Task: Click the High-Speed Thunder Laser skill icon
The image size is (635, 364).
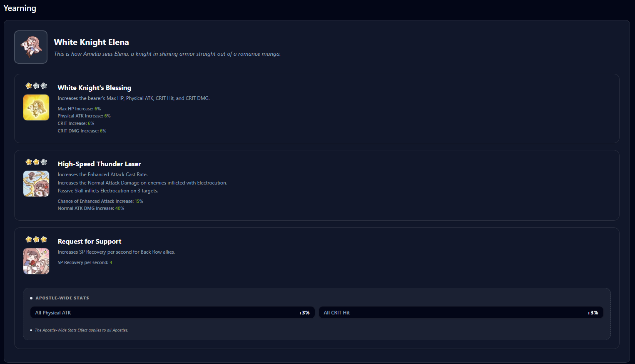Action: [x=36, y=184]
